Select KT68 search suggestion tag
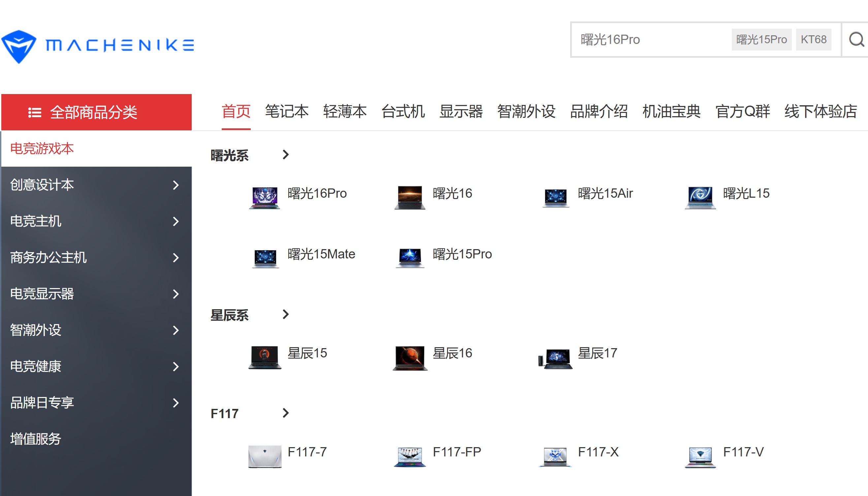Screen dimensions: 868x496 (814, 40)
